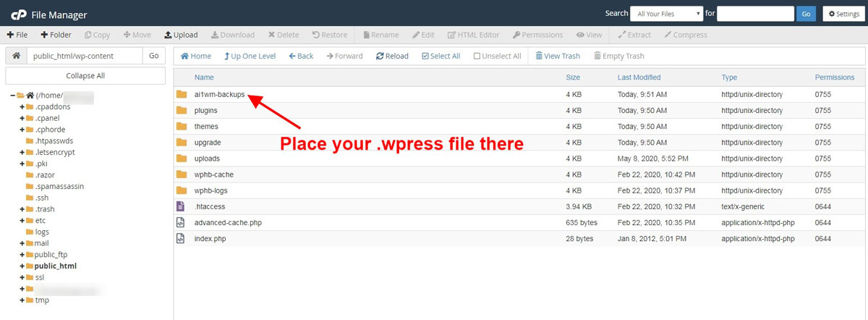Click the Edit toolbar item
Image resolution: width=868 pixels, height=320 pixels.
pyautogui.click(x=423, y=35)
